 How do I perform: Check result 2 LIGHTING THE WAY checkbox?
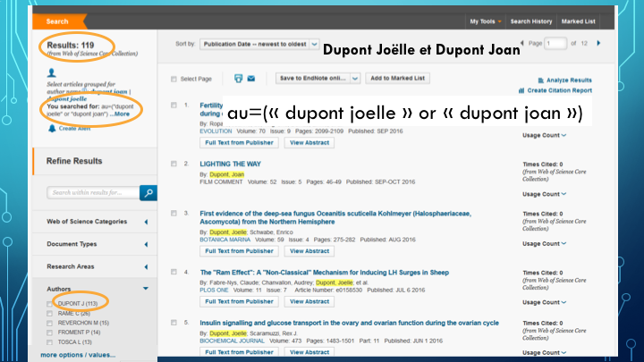tap(174, 164)
